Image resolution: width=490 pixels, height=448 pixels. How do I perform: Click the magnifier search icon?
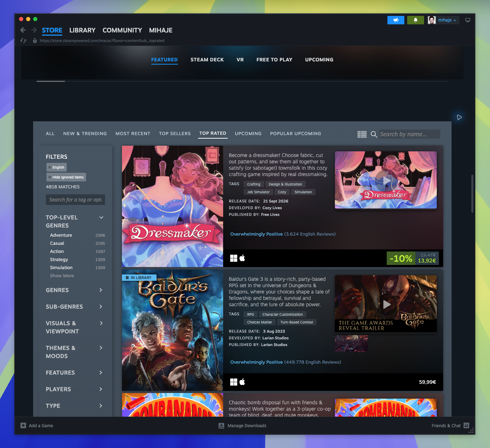(x=374, y=134)
